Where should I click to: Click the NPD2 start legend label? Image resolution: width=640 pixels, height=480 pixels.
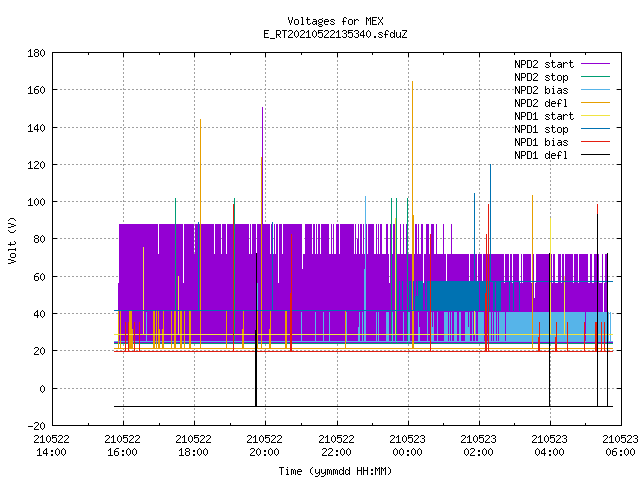(544, 64)
